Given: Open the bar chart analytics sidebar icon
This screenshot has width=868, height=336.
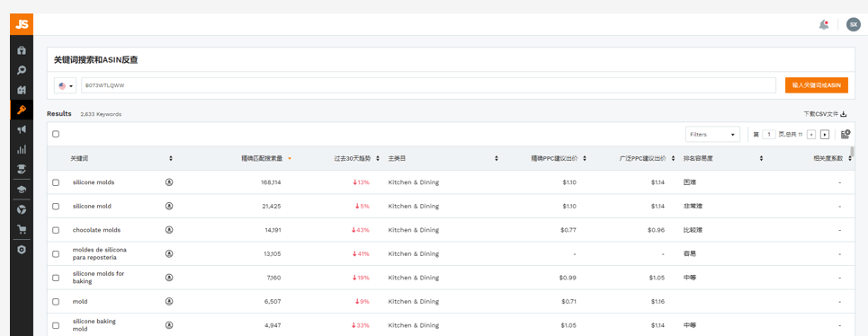Looking at the screenshot, I should pyautogui.click(x=22, y=149).
